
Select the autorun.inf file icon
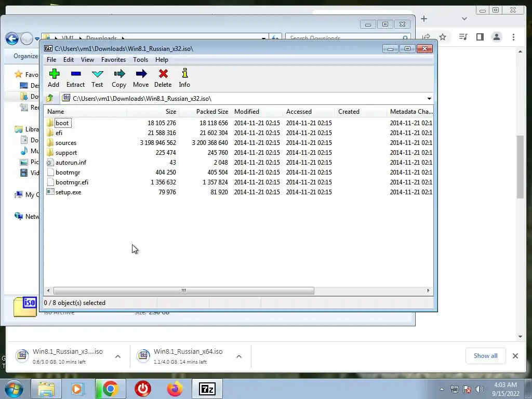coord(50,162)
